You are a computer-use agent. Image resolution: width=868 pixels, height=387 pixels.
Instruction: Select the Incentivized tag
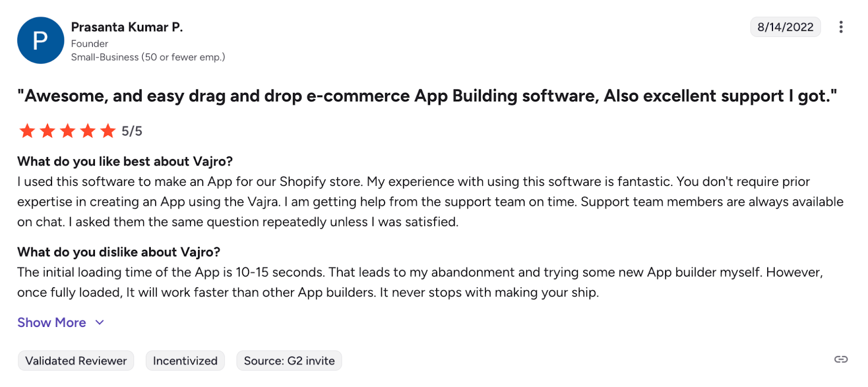click(x=185, y=360)
